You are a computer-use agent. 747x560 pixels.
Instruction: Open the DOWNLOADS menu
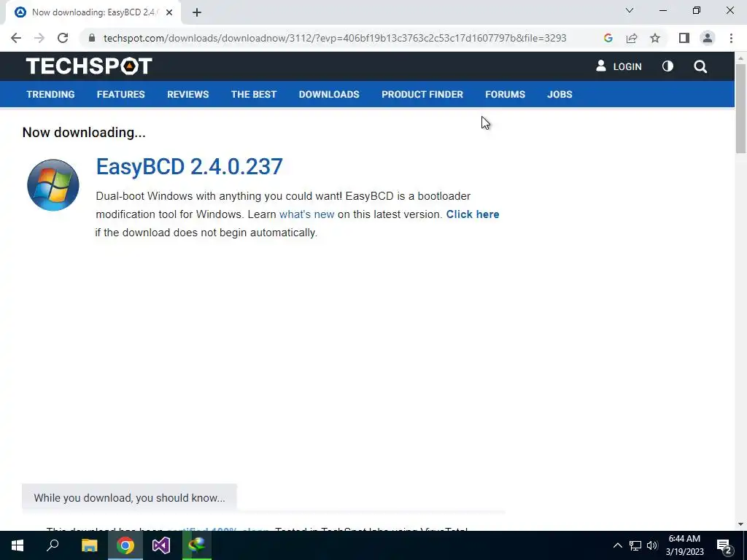(329, 94)
